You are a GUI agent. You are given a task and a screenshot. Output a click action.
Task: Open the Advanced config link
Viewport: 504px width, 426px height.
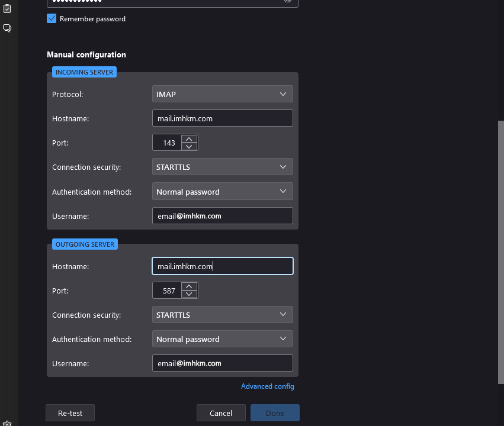click(x=267, y=386)
